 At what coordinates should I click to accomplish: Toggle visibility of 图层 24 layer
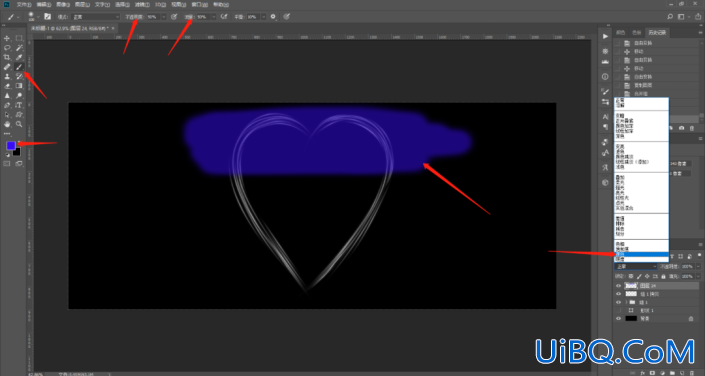click(618, 286)
